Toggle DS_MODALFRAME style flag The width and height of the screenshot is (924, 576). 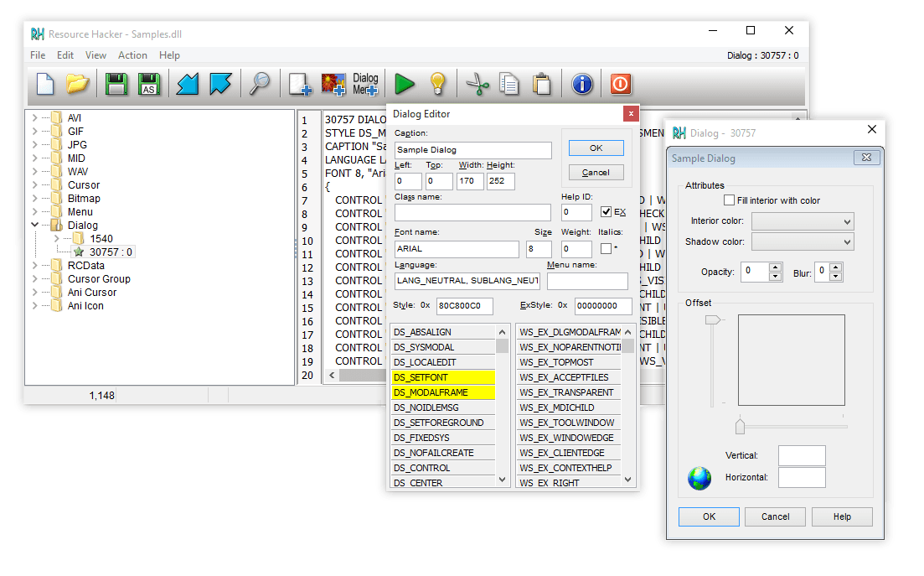pos(443,392)
